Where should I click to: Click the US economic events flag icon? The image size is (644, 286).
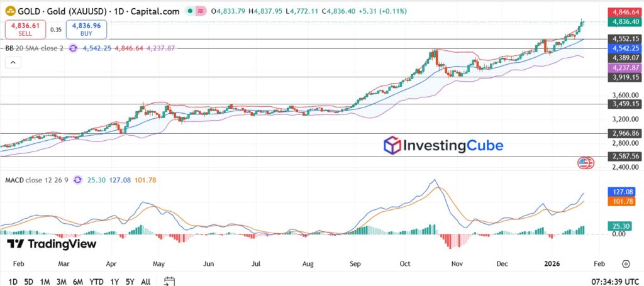[x=586, y=163]
